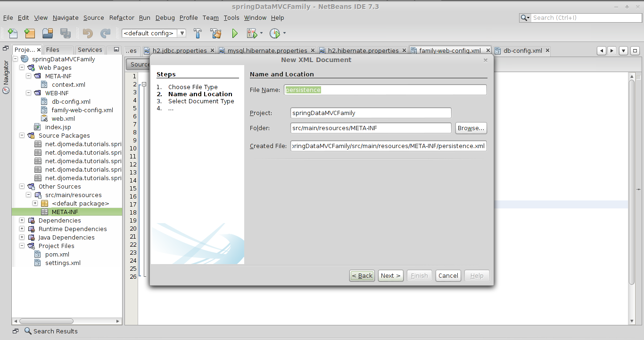Click the Clean and Build icon
This screenshot has width=644, height=340.
[x=216, y=33]
